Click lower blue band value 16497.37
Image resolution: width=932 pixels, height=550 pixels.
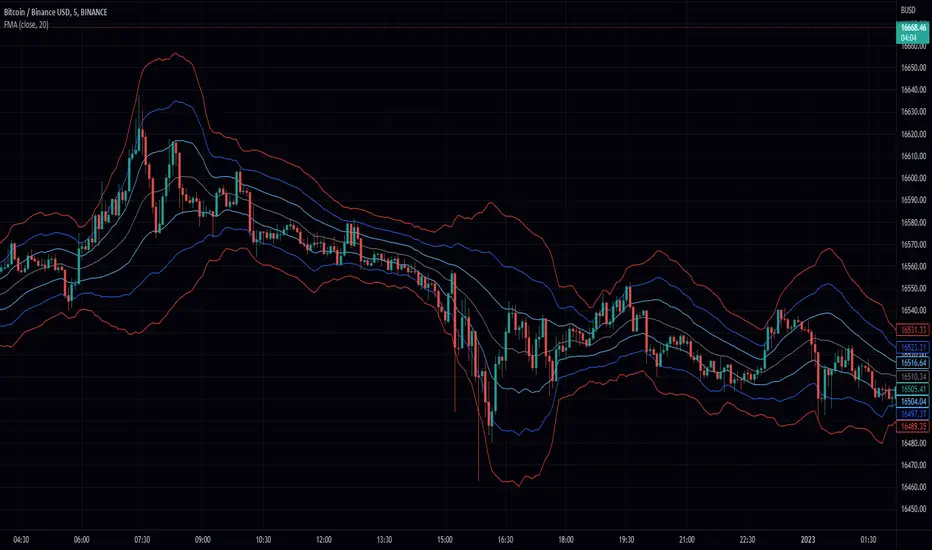pos(913,414)
